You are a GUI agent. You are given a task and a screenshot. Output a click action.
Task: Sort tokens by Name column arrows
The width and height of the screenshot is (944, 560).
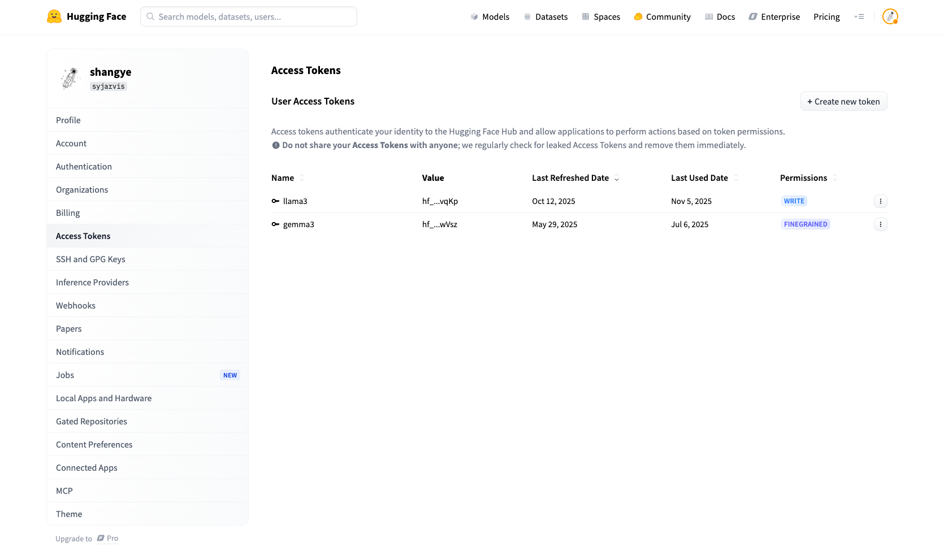(302, 178)
